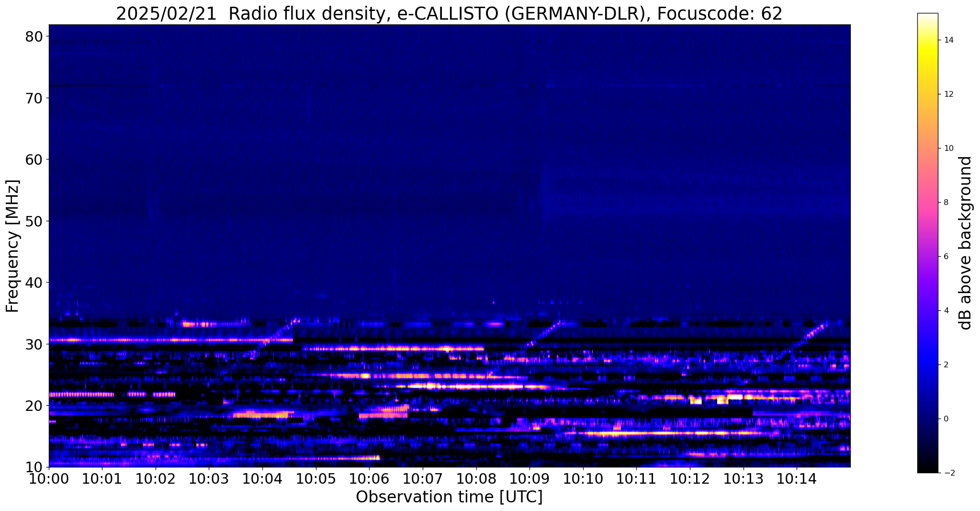Click the 10:06 time tick label
Screen dimensions: 980x511
[x=369, y=479]
